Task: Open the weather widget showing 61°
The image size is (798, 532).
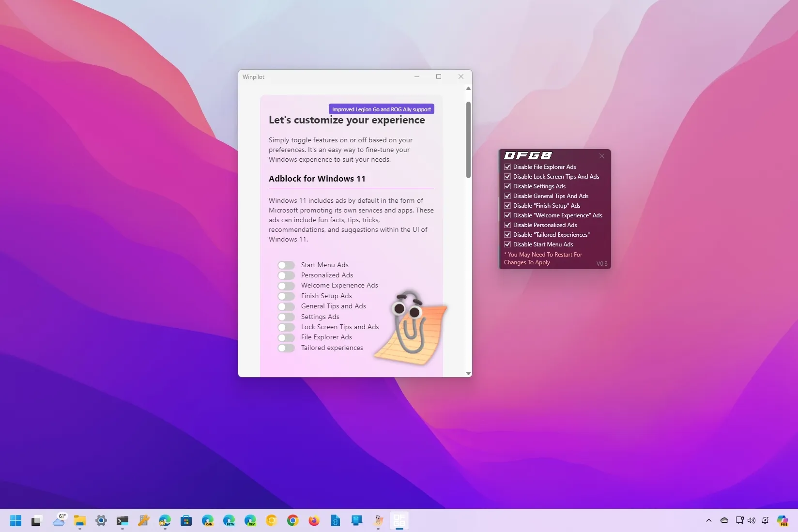Action: click(x=59, y=520)
